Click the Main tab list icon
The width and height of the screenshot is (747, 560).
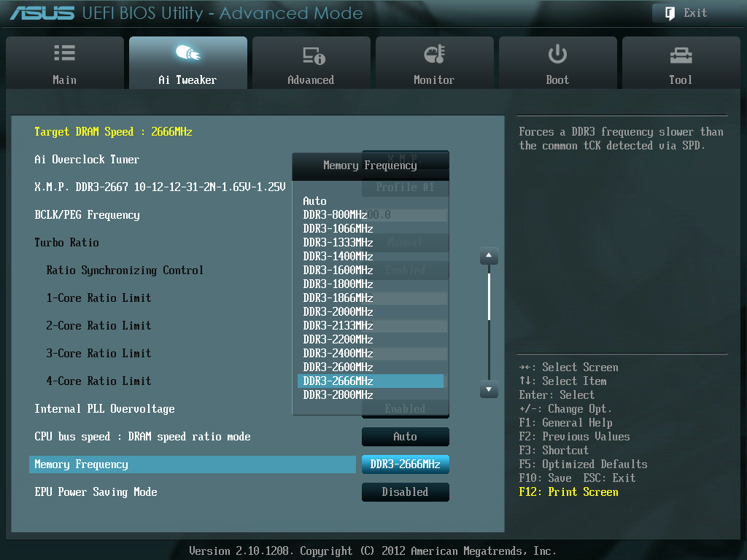tap(64, 52)
